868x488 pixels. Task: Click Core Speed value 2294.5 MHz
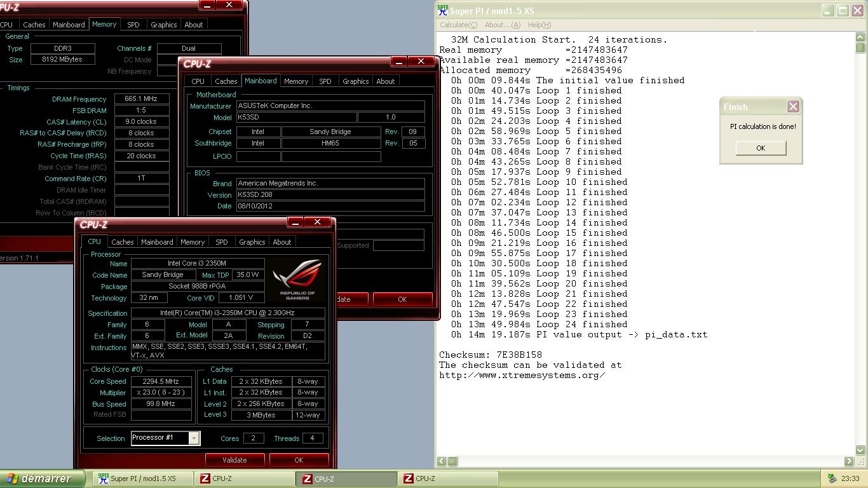161,381
